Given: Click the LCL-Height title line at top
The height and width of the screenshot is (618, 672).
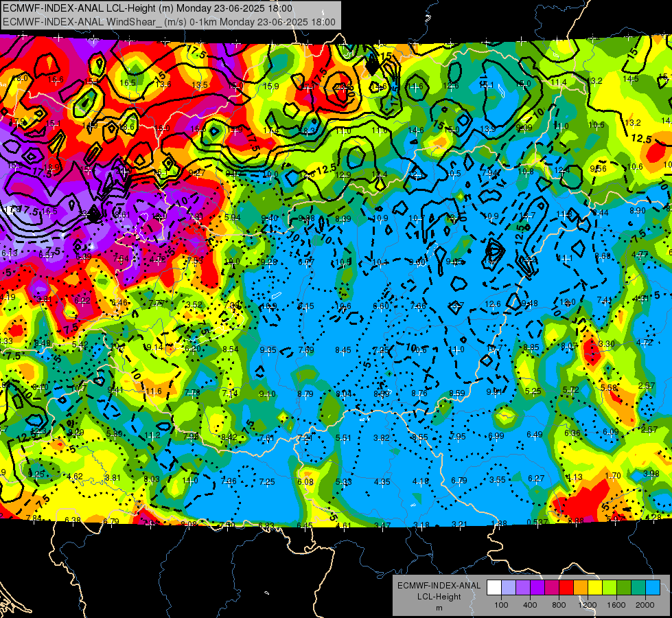Looking at the screenshot, I should tap(148, 8).
